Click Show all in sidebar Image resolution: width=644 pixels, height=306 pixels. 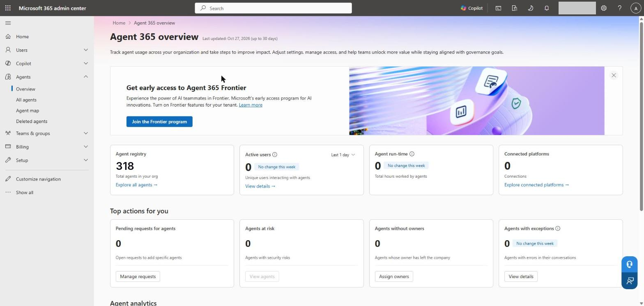25,192
